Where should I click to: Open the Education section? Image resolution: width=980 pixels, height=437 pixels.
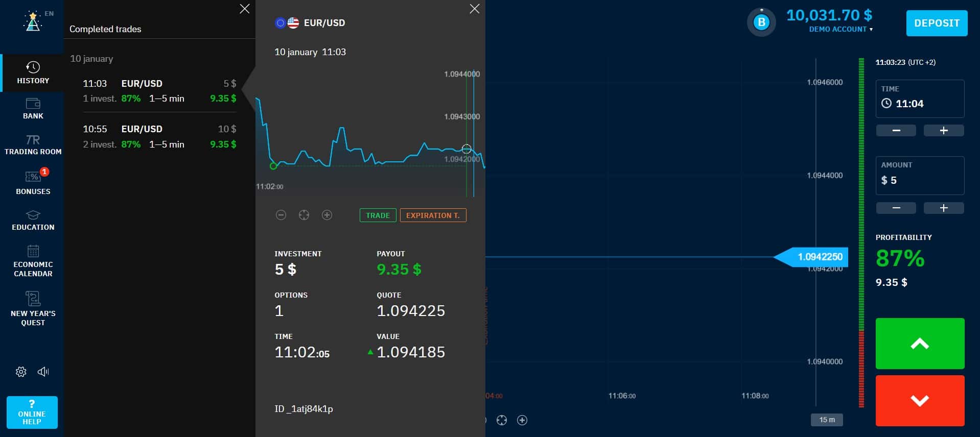coord(33,220)
